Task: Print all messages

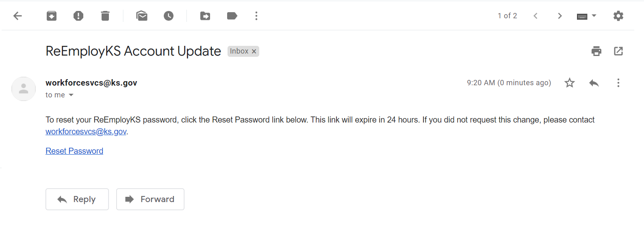Action: tap(596, 51)
